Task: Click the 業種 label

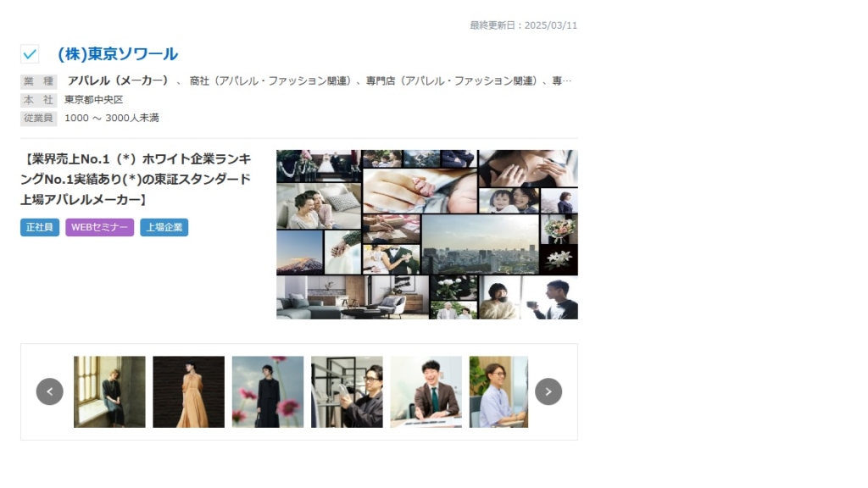Action: coord(39,81)
